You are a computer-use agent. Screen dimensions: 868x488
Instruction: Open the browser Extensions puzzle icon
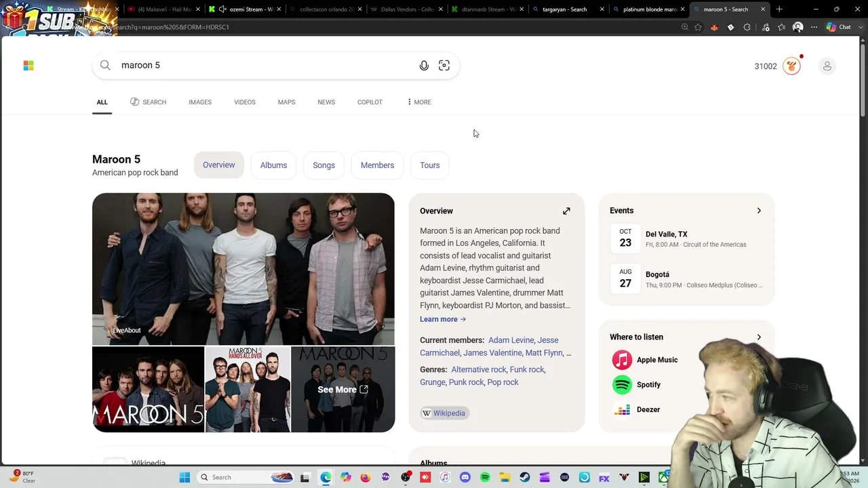pos(747,27)
